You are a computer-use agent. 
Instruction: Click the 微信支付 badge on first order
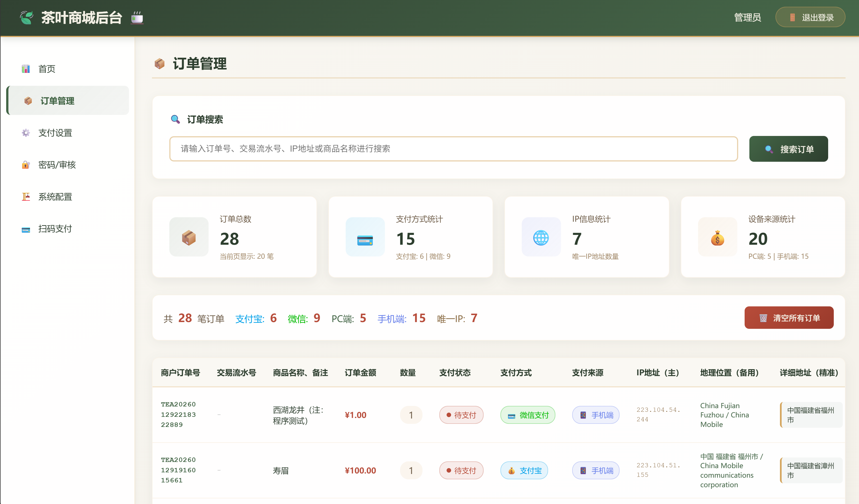point(528,415)
